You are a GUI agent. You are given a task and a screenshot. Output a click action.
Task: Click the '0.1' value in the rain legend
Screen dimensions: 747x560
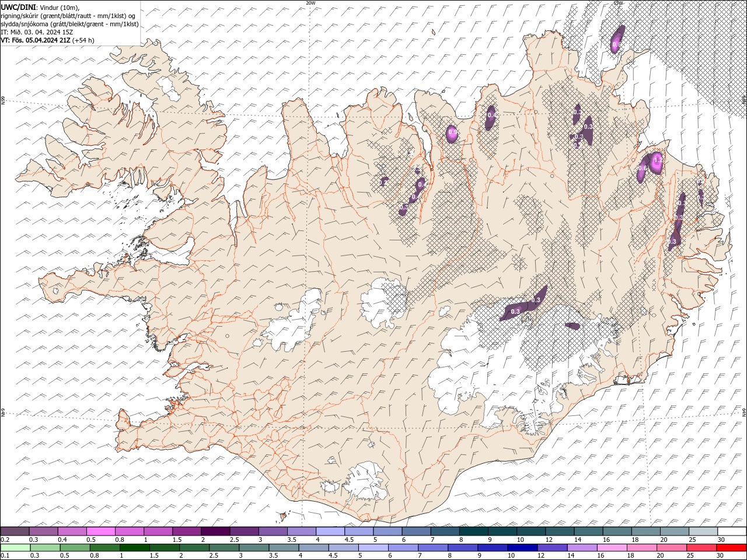click(5, 556)
